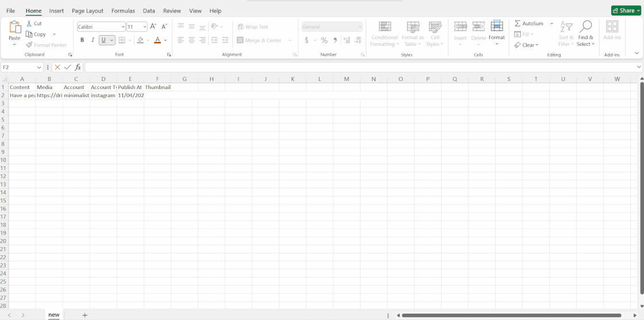
Task: Click the Increase Font Size icon
Action: pyautogui.click(x=153, y=26)
